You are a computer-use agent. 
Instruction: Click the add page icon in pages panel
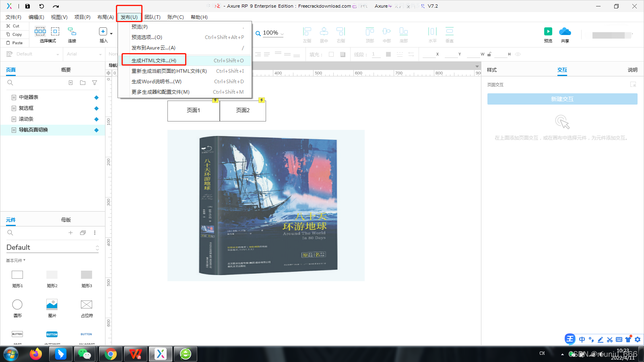click(70, 83)
